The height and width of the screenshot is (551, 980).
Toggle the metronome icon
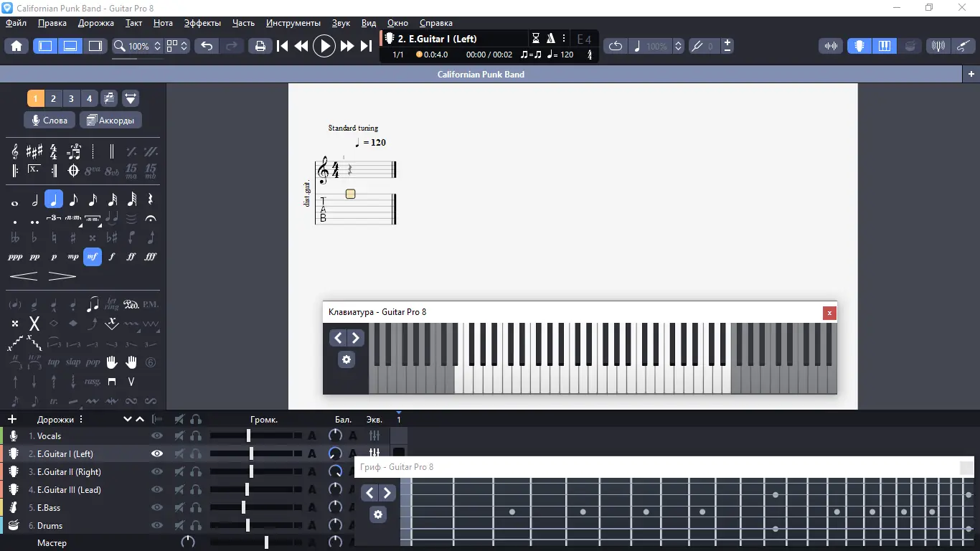[x=550, y=39]
